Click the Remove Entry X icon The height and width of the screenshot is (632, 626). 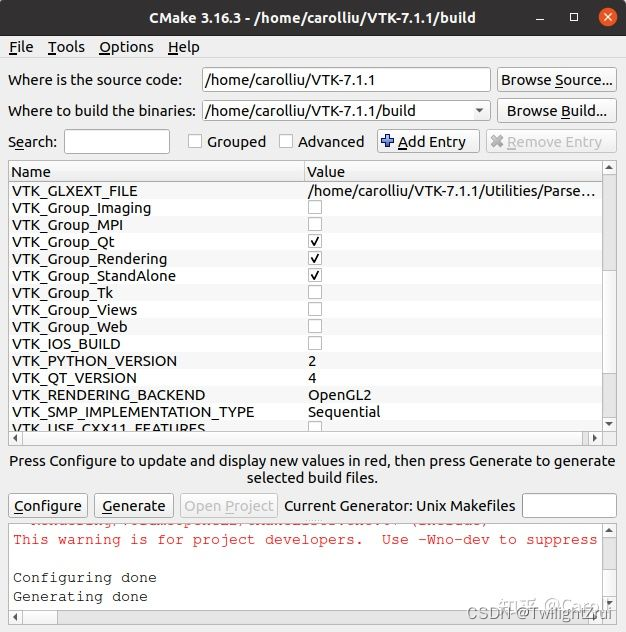(497, 141)
